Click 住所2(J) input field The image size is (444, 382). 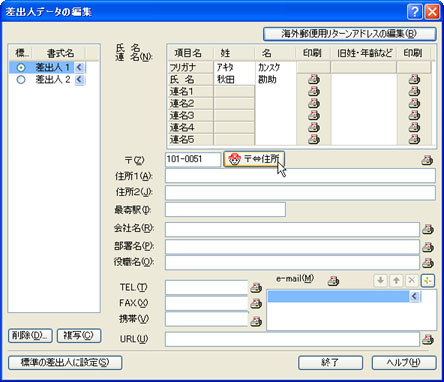300,193
